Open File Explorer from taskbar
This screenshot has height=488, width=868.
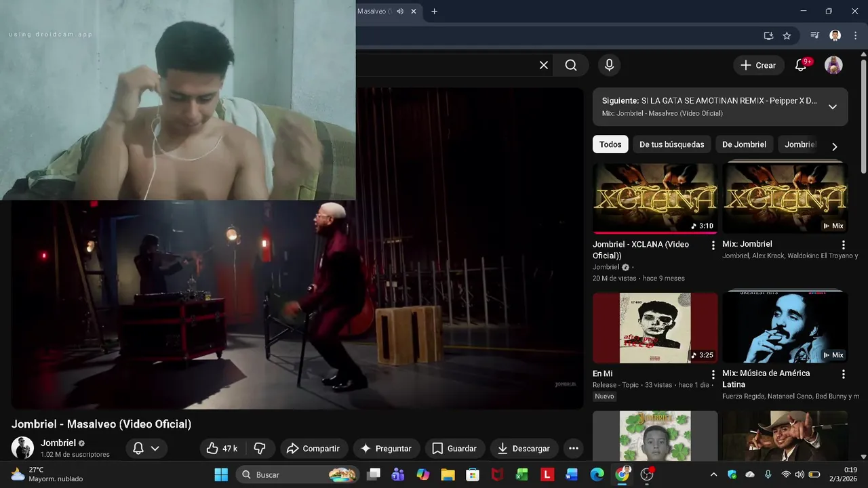(448, 474)
